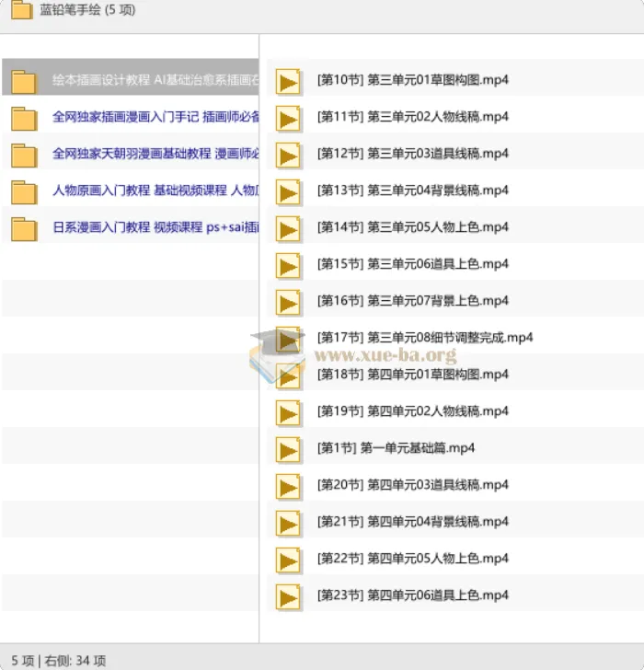Screen dimensions: 644x670
Task: Select file [第1节] 第一单元基础篇.mp4
Action: 396,448
